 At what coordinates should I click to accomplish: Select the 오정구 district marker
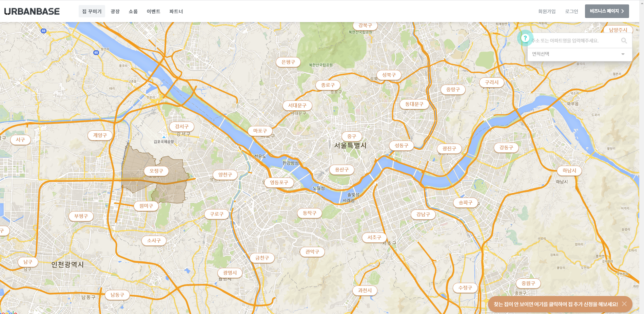click(156, 171)
